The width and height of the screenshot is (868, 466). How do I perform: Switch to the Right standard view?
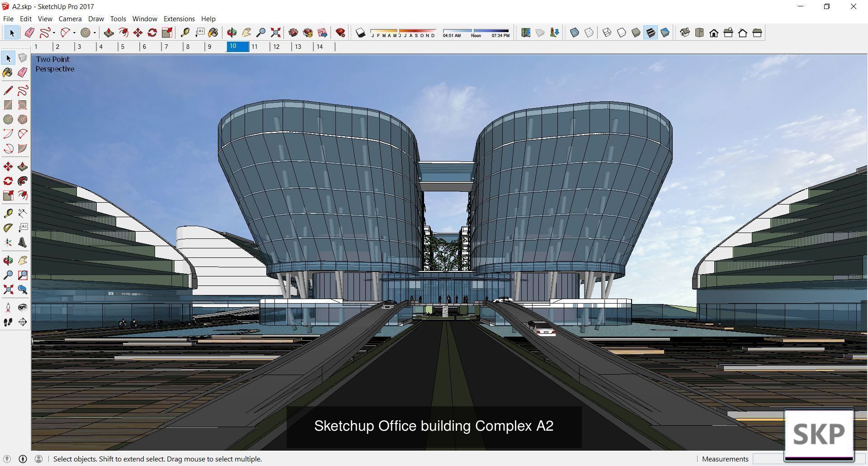(x=728, y=33)
